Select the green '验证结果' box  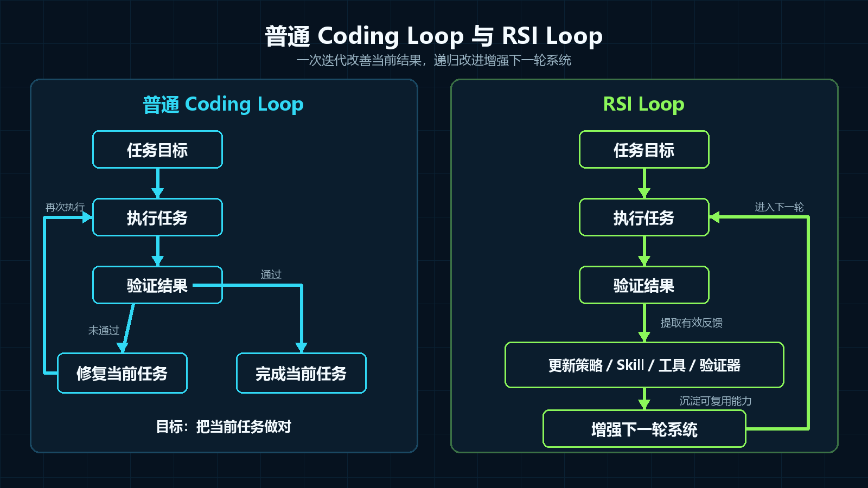[x=644, y=285]
